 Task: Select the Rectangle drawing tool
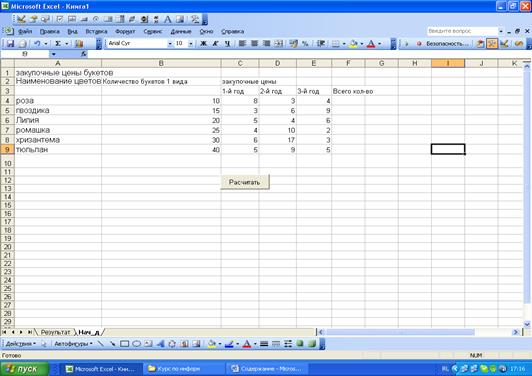(125, 344)
